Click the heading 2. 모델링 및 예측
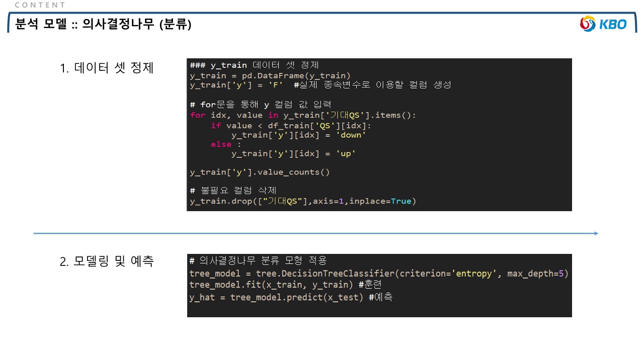The width and height of the screenshot is (644, 362). [107, 261]
